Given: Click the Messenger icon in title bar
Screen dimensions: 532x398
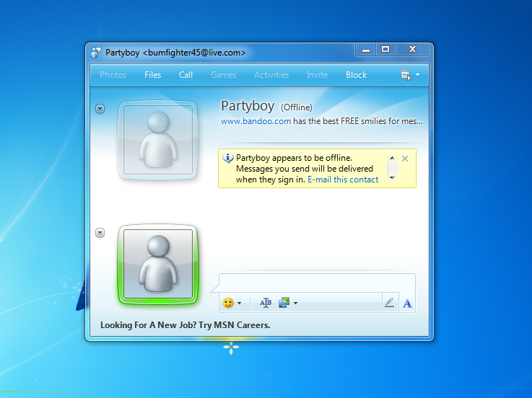Looking at the screenshot, I should [x=96, y=53].
